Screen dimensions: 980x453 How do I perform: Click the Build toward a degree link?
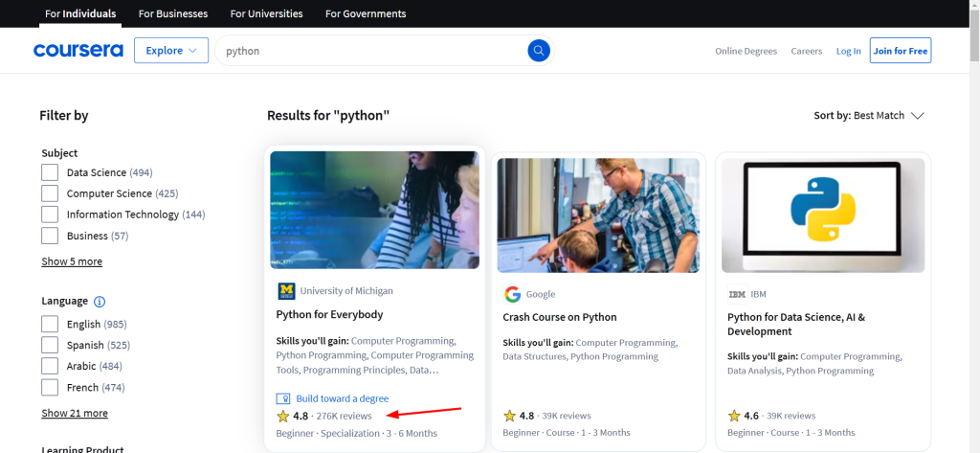click(x=342, y=398)
